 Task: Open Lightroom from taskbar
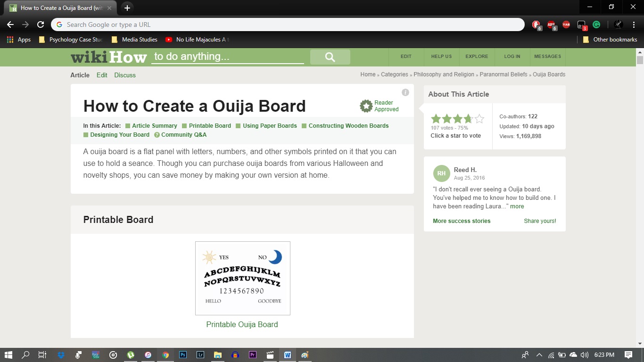click(x=200, y=355)
